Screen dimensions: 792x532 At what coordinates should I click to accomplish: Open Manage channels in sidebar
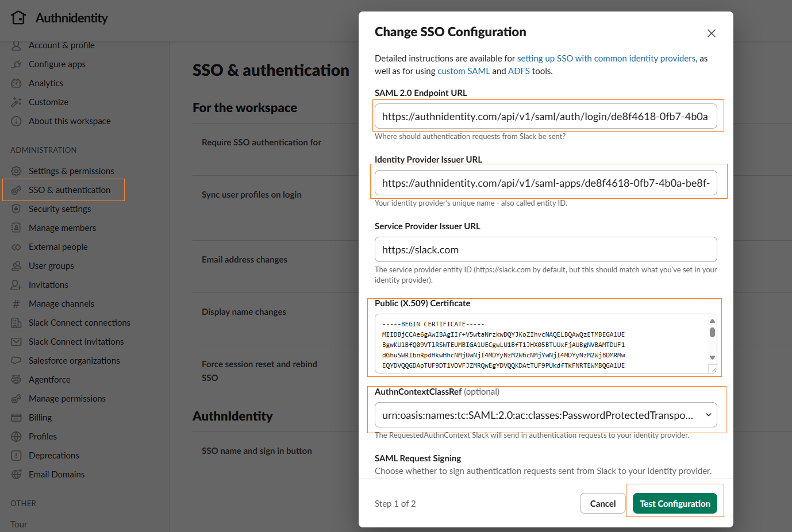(x=61, y=304)
